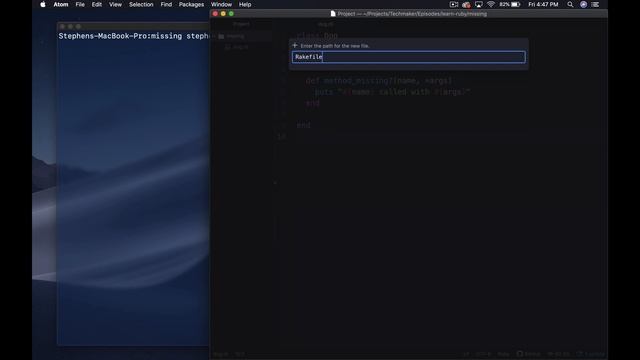Open the Atom application menu
The width and height of the screenshot is (640, 360).
click(61, 4)
